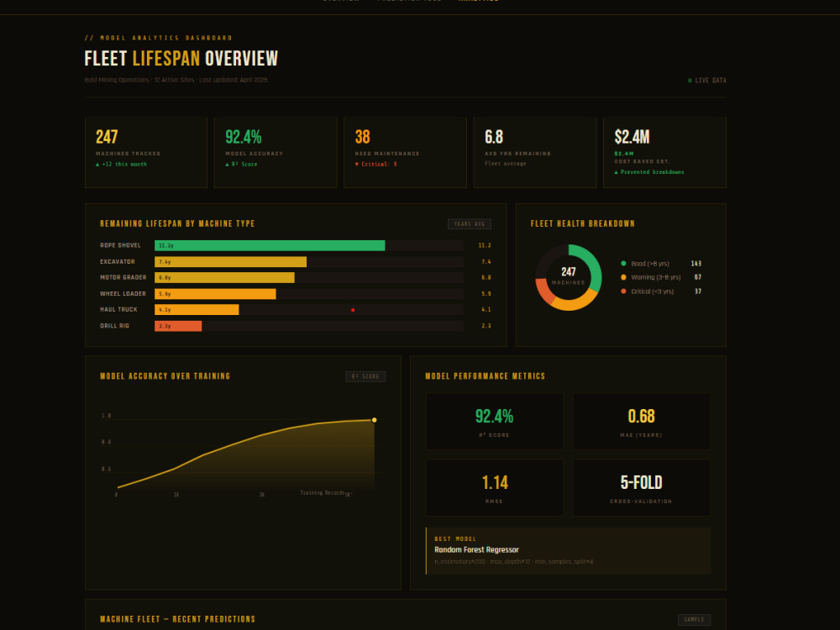Image resolution: width=840 pixels, height=630 pixels.
Task: Click "MACHINE FLEET – RECENT PREDICTIONS" title
Action: pos(177,619)
